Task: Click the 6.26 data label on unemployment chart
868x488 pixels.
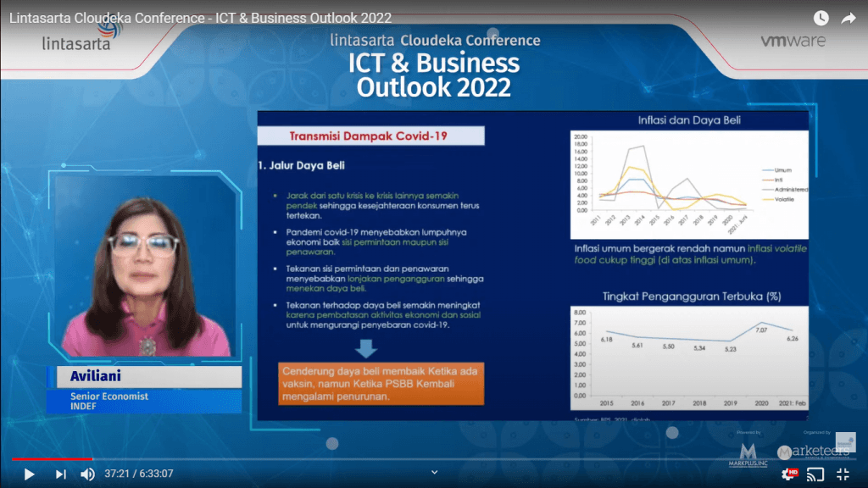Action: click(793, 339)
